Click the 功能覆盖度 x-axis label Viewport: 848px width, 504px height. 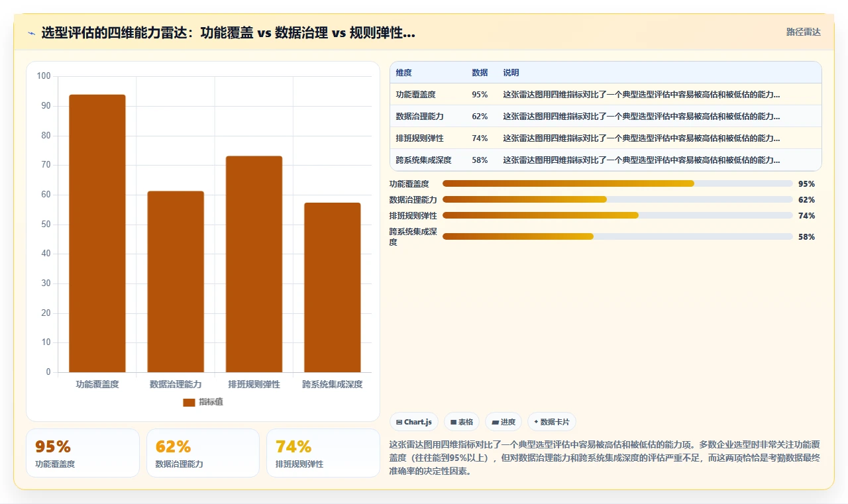coord(97,384)
